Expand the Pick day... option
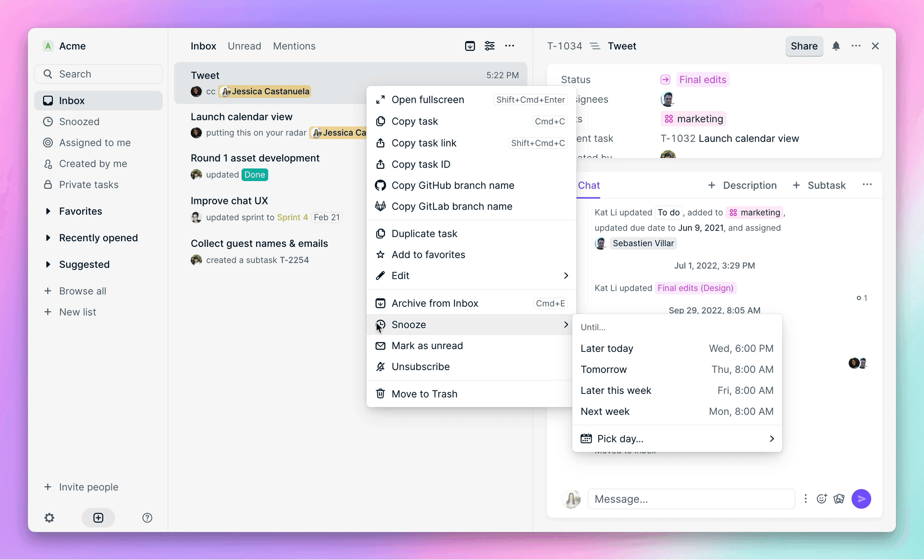Viewport: 924px width, 560px height. click(677, 439)
